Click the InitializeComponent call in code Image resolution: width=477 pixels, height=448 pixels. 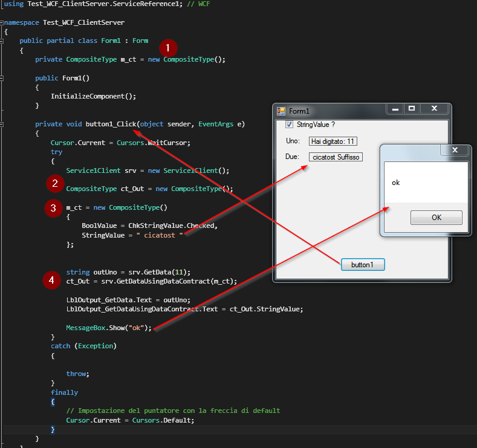[91, 96]
